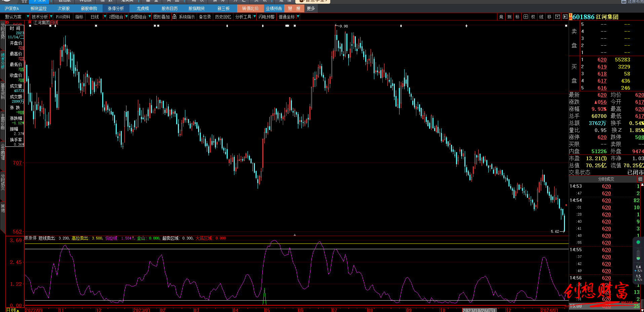Expand the 技术分析 toolbar dropdown arrow
The image size is (644, 312).
click(51, 16)
